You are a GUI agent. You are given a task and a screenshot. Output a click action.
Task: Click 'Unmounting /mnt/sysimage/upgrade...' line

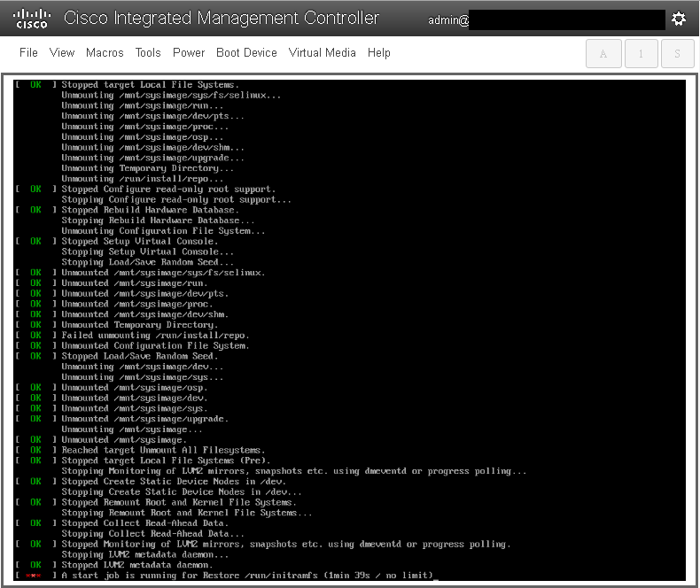[x=152, y=158]
